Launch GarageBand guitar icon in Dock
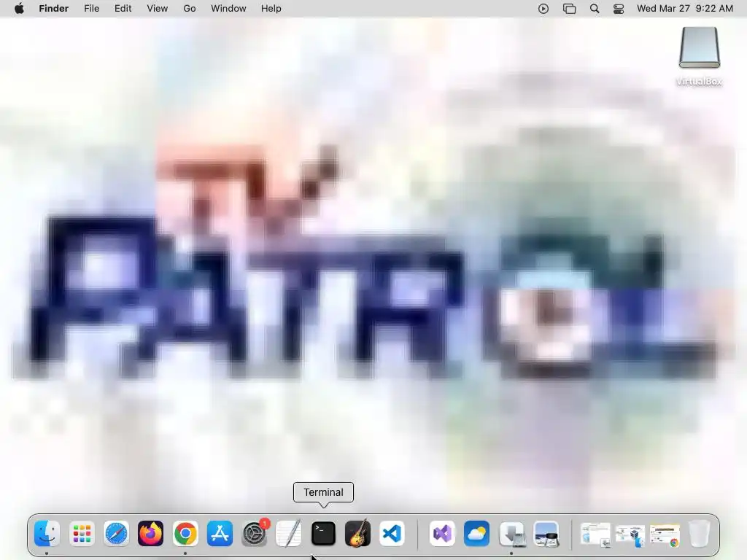The height and width of the screenshot is (560, 747). click(357, 533)
